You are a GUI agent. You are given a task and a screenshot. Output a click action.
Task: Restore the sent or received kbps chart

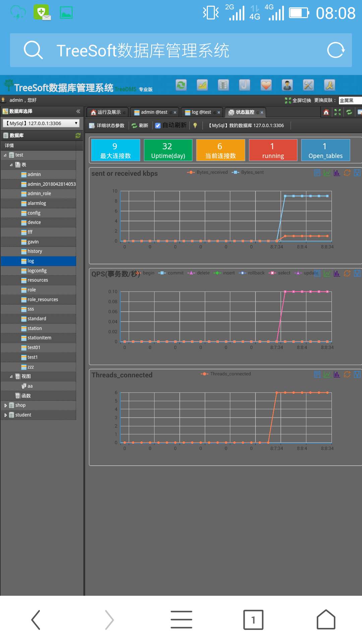click(x=347, y=173)
